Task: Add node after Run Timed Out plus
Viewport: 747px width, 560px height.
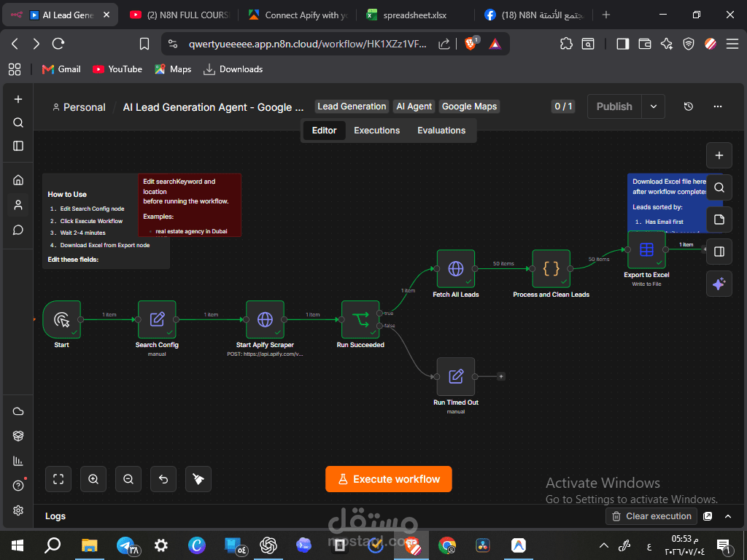Action: pos(500,377)
